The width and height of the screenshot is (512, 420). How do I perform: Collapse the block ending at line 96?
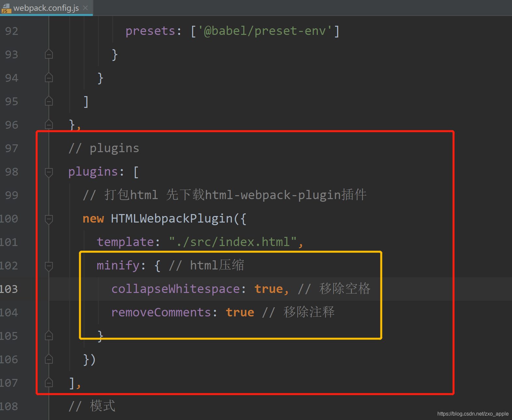click(x=49, y=124)
